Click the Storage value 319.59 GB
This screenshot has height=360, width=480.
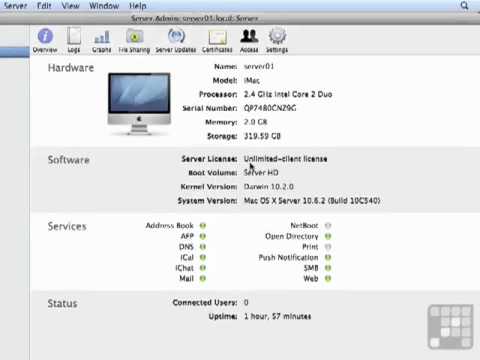tap(262, 136)
